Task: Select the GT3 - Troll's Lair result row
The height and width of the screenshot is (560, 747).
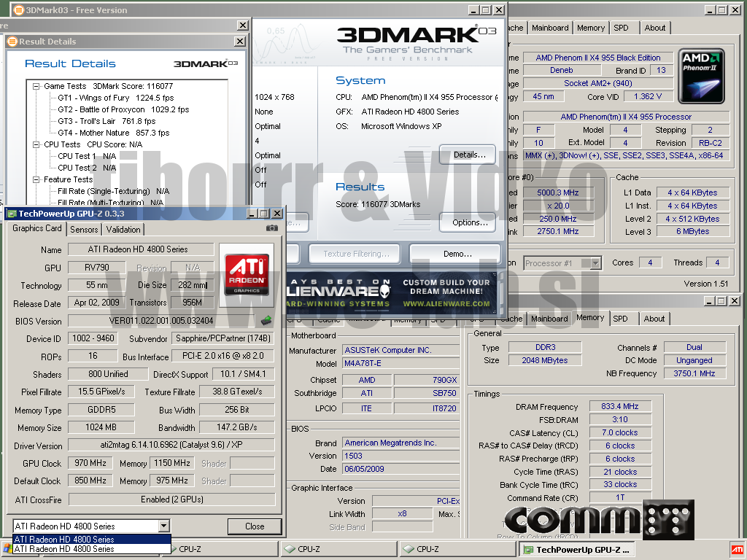Action: click(x=107, y=122)
